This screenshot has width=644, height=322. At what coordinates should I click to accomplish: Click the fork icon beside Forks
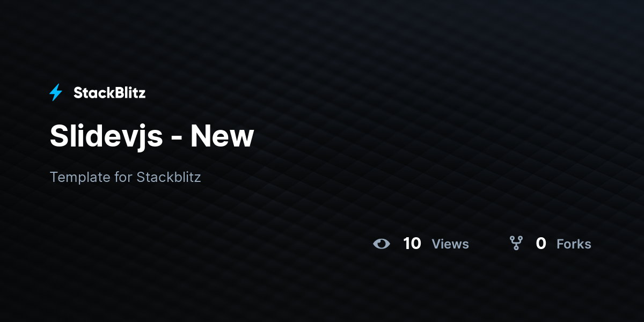point(516,243)
